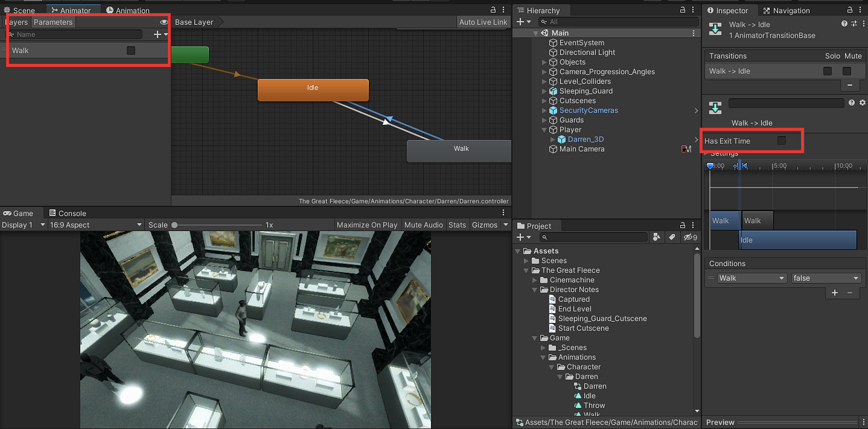
Task: Open the Animator panel kebab options menu
Action: (504, 10)
